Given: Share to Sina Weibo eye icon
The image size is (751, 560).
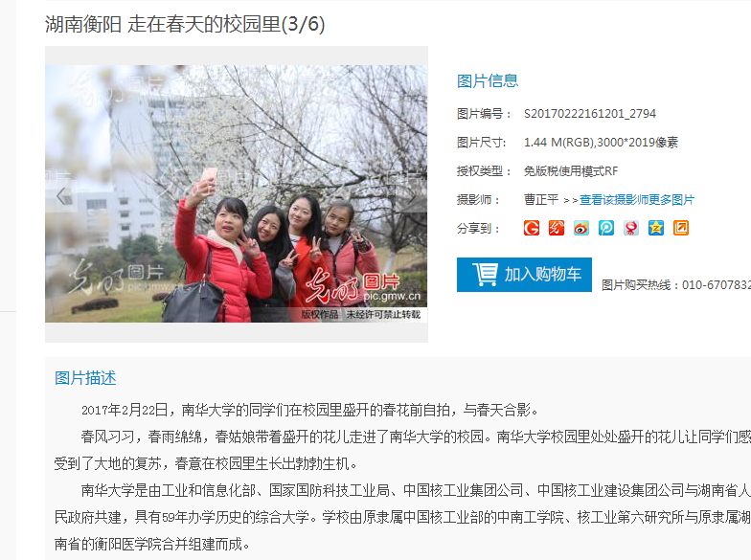Looking at the screenshot, I should (x=580, y=228).
